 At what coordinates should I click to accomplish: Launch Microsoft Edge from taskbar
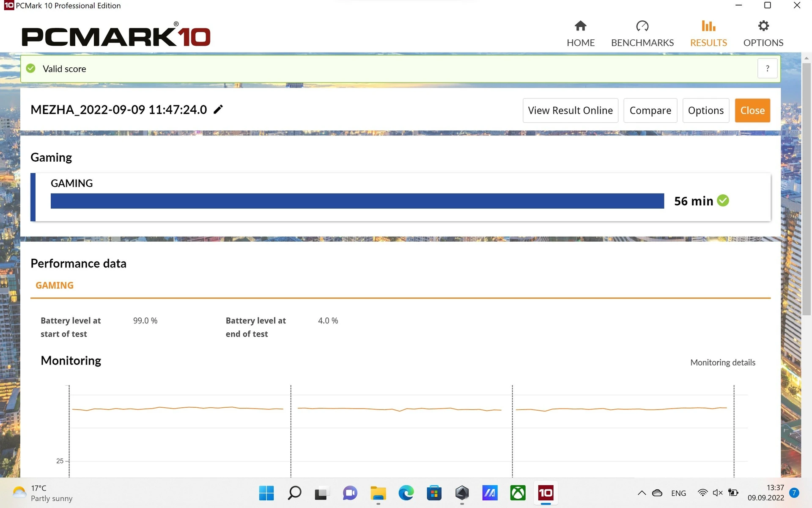coord(406,493)
